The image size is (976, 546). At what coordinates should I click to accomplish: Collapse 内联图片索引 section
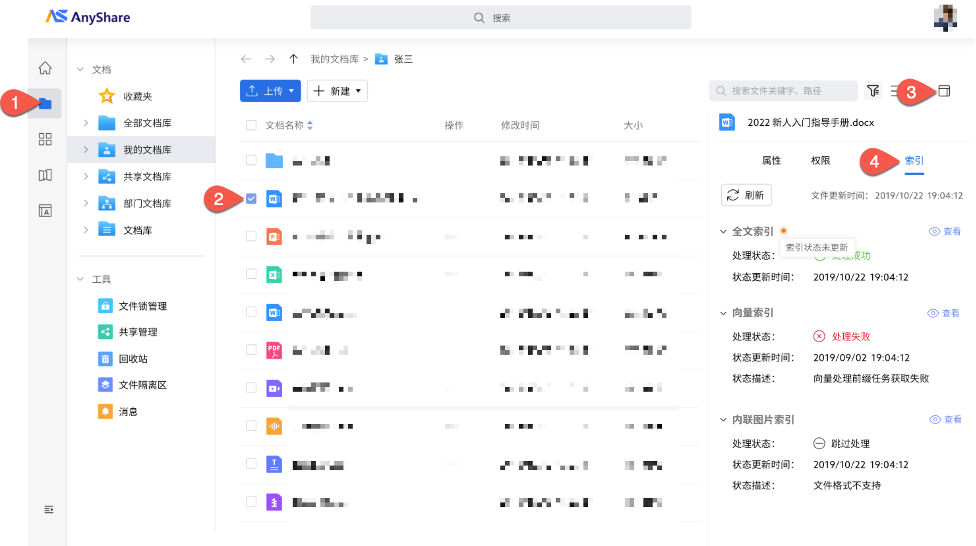(723, 420)
